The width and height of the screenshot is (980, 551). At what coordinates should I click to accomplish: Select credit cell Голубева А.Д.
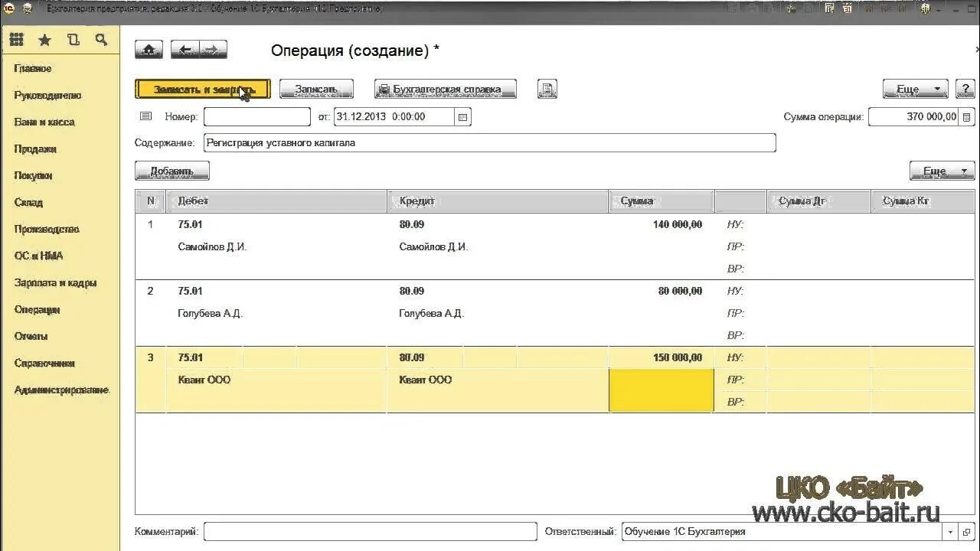pos(431,314)
